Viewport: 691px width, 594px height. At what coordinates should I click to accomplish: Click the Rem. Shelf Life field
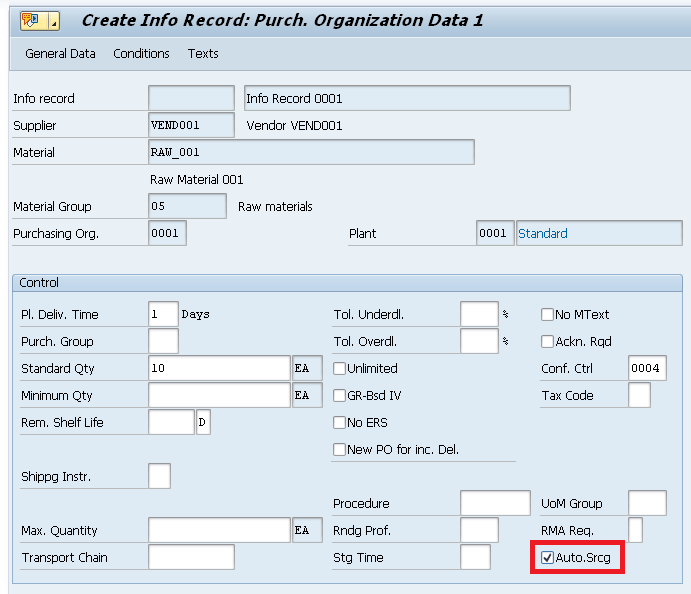click(x=171, y=422)
